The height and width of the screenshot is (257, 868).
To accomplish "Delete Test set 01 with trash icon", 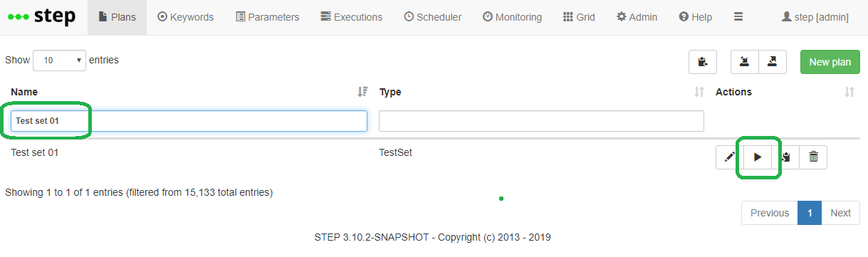I will (x=813, y=157).
